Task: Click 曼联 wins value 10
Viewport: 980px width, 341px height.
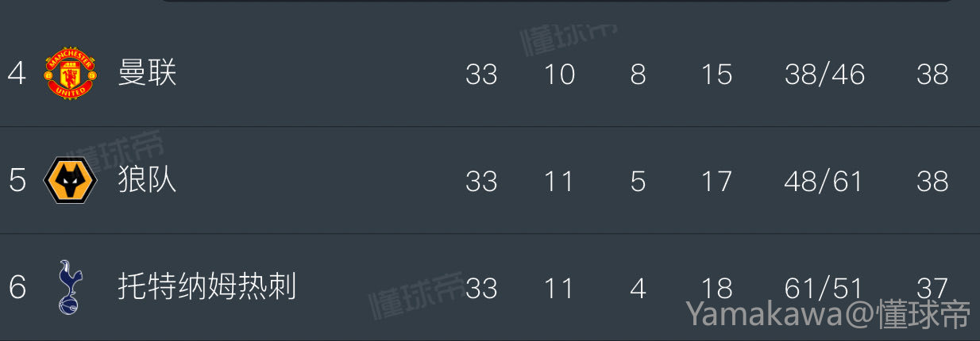Action: click(559, 74)
